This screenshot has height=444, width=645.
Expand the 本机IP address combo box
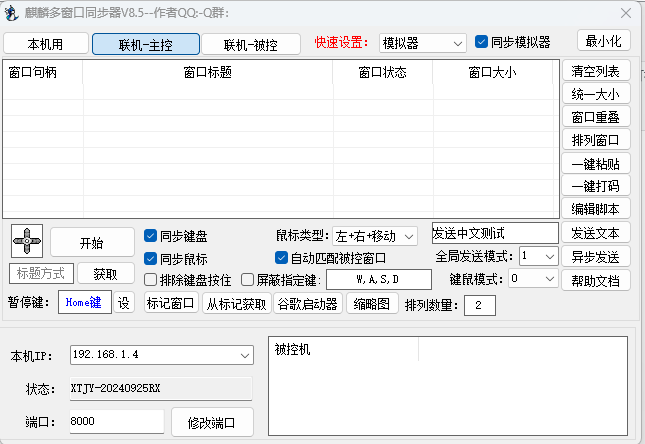(161, 355)
